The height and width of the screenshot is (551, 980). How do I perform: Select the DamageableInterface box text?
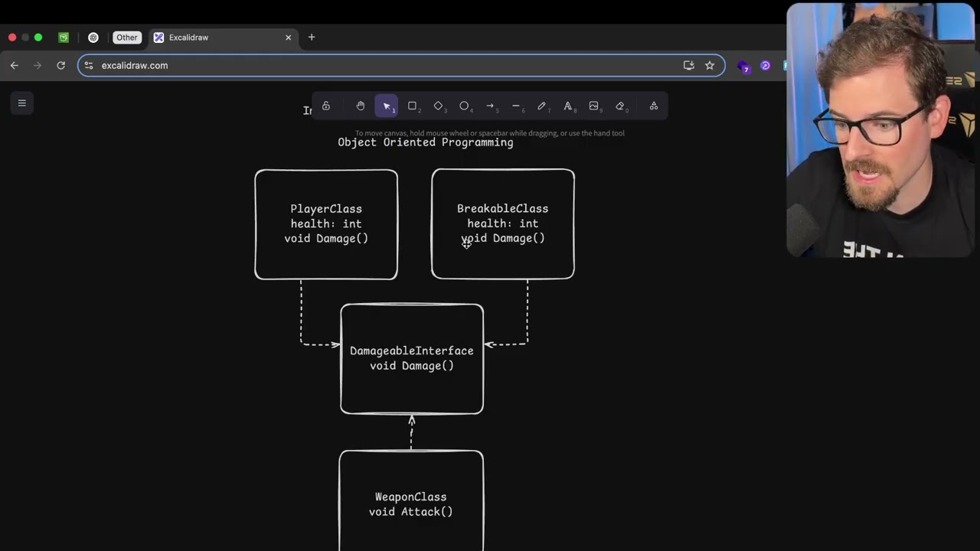coord(412,358)
